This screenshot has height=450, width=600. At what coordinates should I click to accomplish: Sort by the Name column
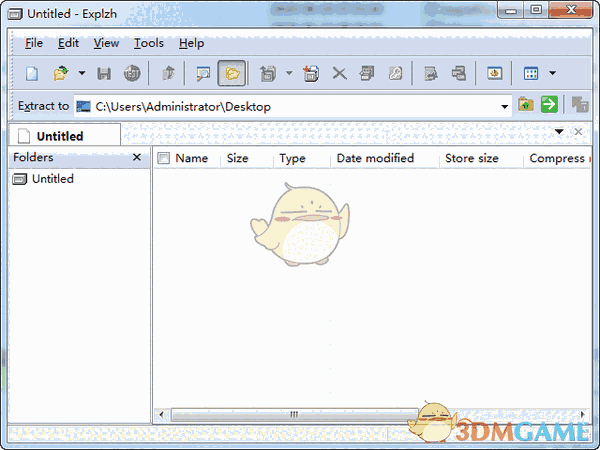[x=191, y=158]
